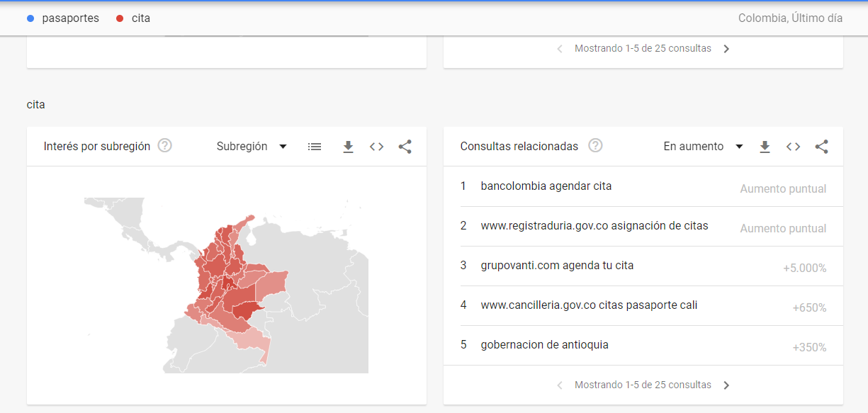Download the subregion interest data
This screenshot has width=868, height=413.
pos(348,147)
